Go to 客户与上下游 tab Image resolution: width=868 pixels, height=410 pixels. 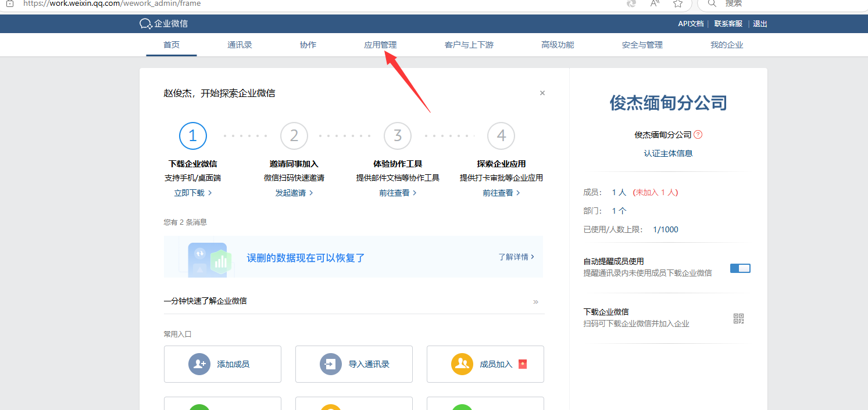click(x=469, y=45)
